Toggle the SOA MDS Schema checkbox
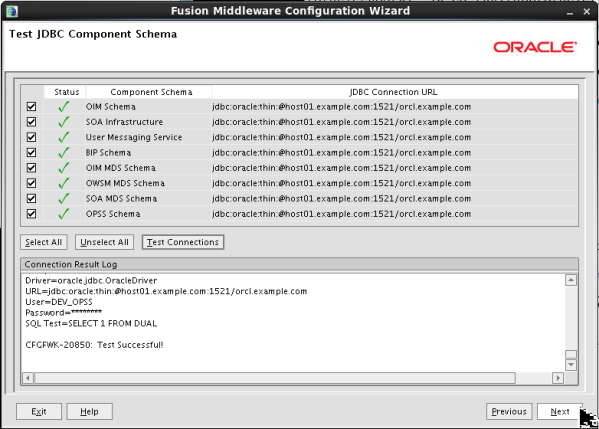 click(31, 198)
